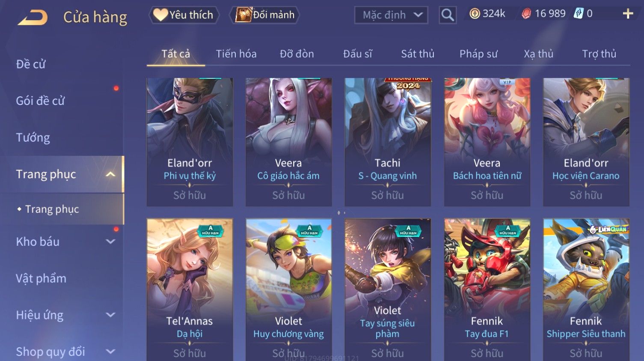Collapse the Trang phục sidebar section
Screen dimensions: 644x361
click(110, 174)
